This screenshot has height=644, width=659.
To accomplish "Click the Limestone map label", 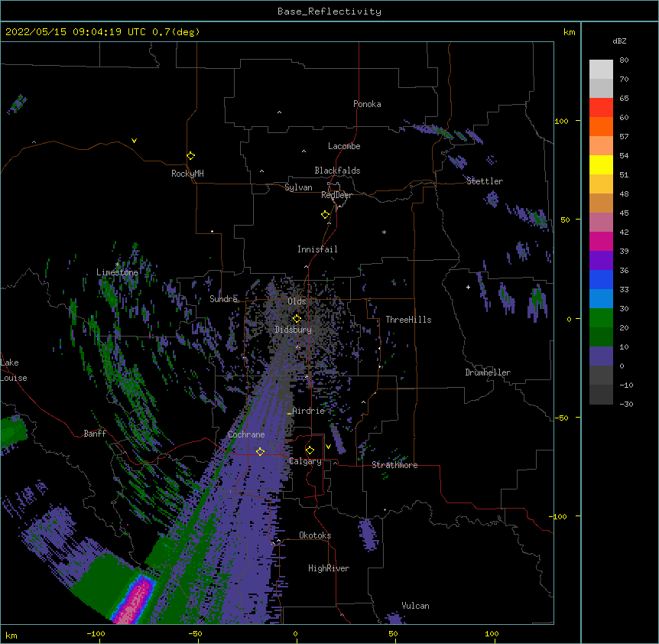I will 117,272.
